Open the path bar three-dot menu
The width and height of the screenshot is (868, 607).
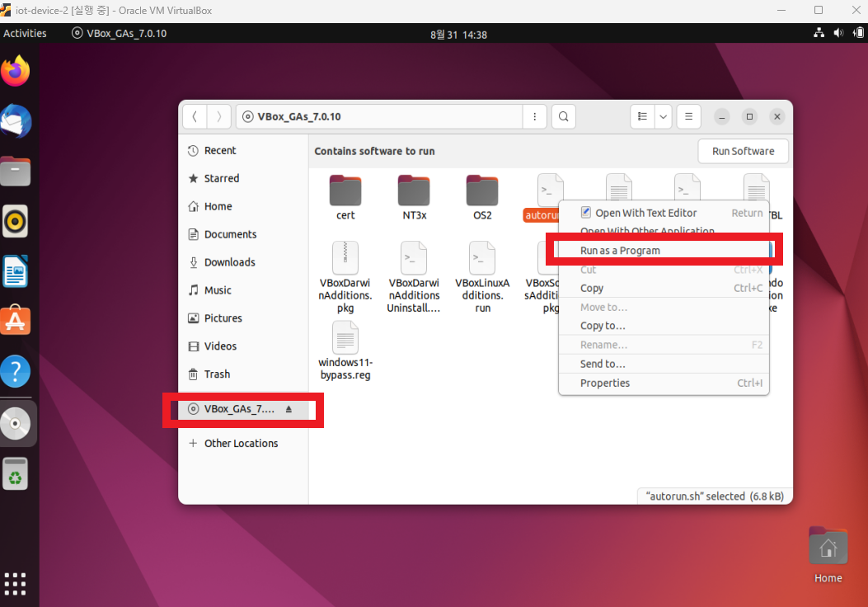(x=534, y=116)
